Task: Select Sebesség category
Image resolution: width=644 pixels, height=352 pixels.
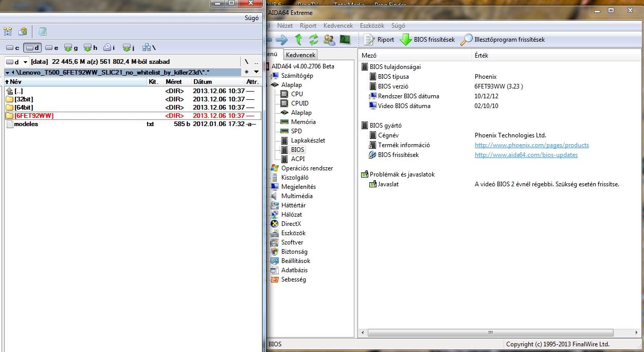Action: [293, 279]
